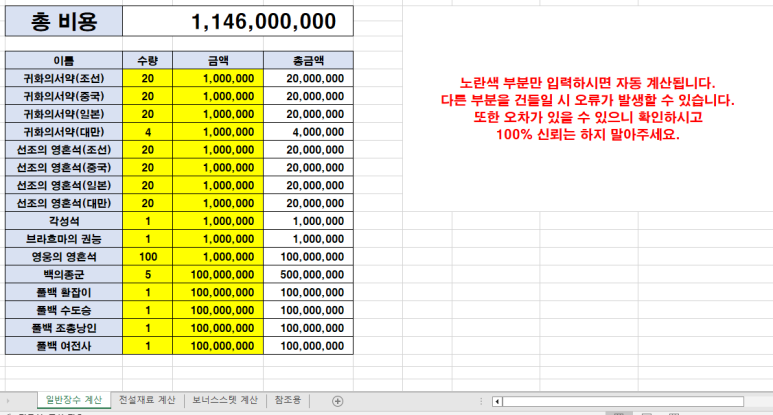The height and width of the screenshot is (415, 773).
Task: Select the 영웅의 영혼석 name cell
Action: (x=64, y=256)
